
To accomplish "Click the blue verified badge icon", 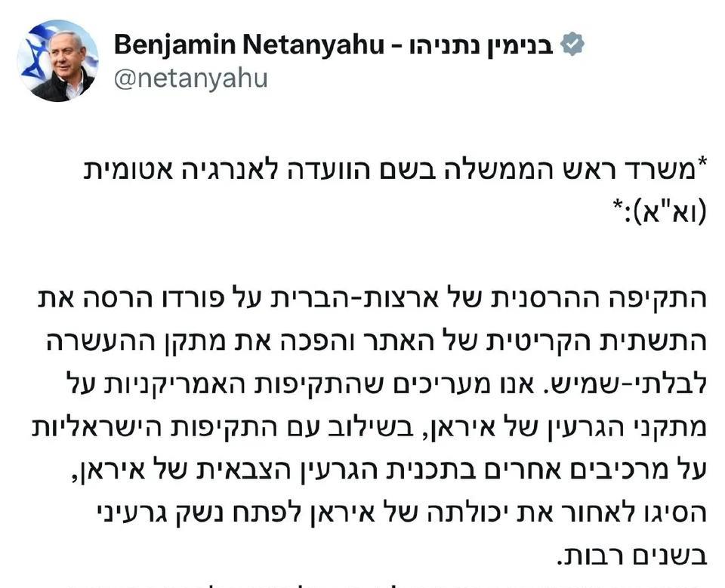I will pyautogui.click(x=572, y=45).
